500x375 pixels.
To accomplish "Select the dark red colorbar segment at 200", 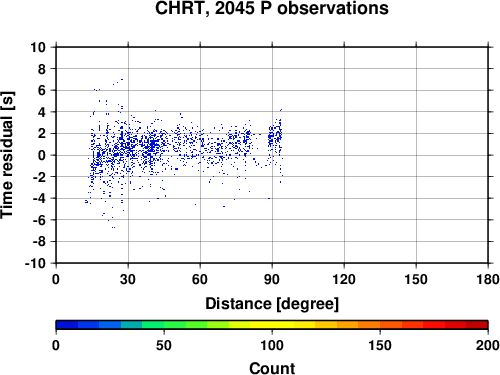I will tap(477, 325).
